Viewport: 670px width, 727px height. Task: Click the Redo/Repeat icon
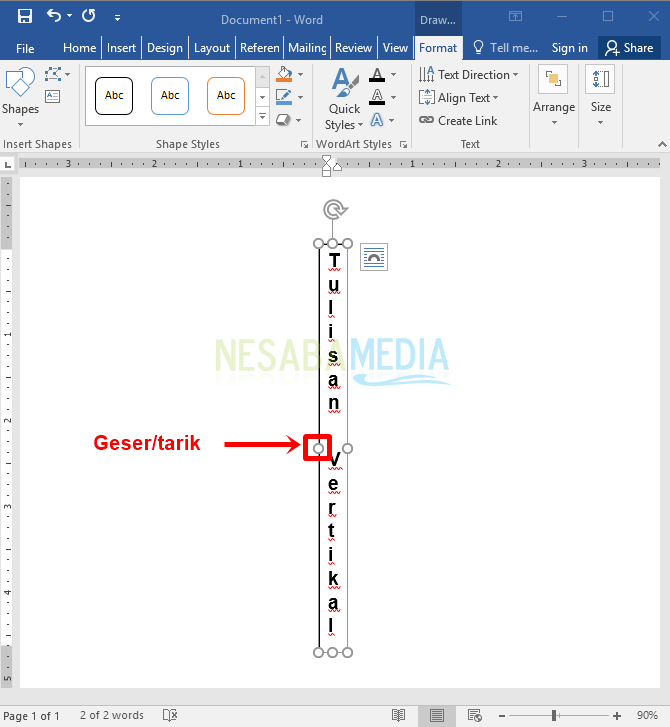click(x=89, y=16)
